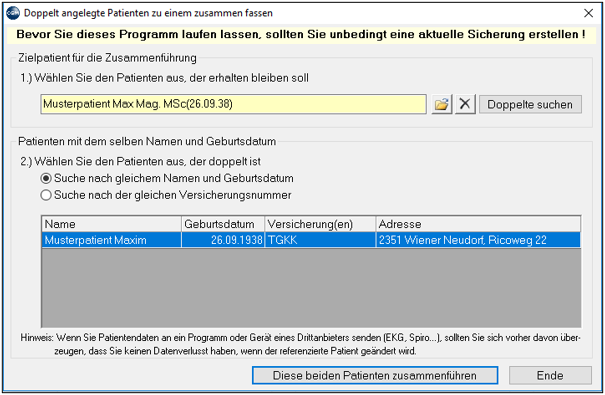This screenshot has width=605, height=395.
Task: Sort by the Name column header
Action: 111,224
